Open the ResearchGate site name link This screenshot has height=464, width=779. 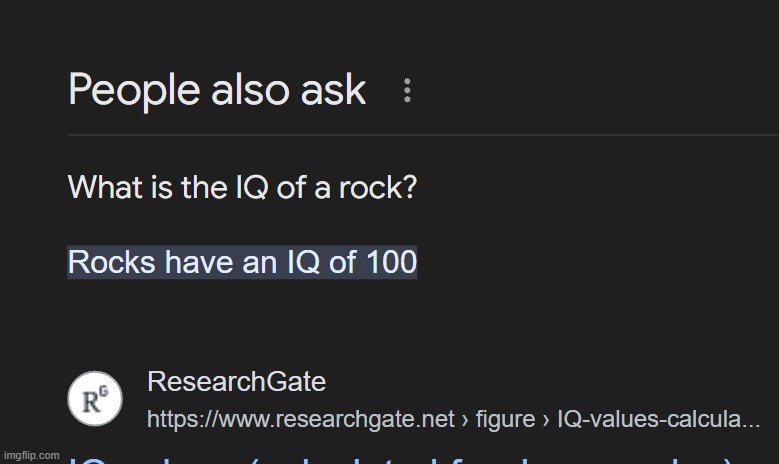[x=236, y=382]
